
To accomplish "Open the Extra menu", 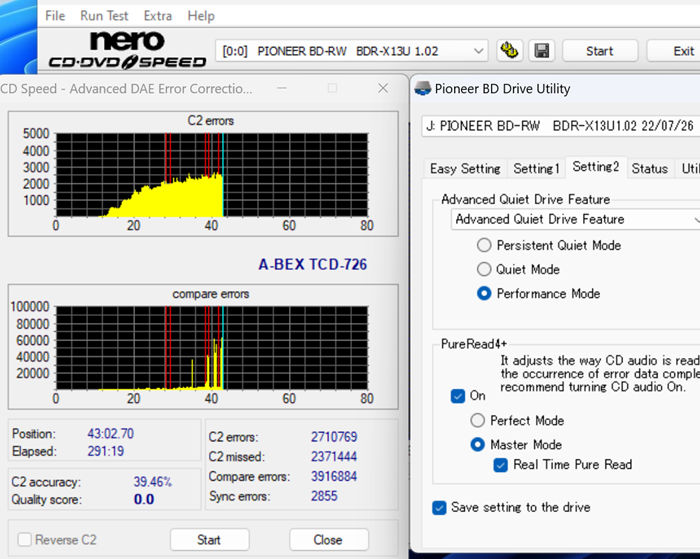I will tap(158, 16).
